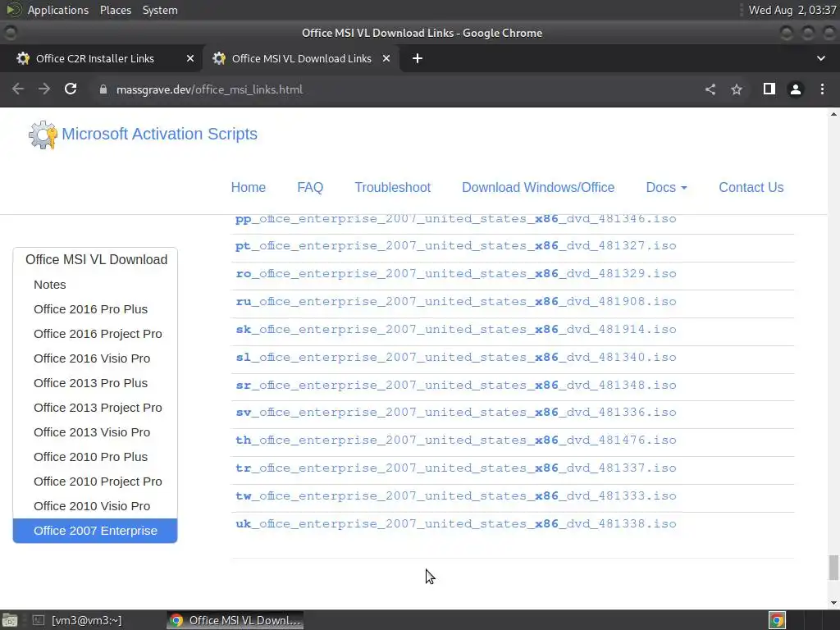Close the Office MSI VL Download Links tab

click(386, 58)
